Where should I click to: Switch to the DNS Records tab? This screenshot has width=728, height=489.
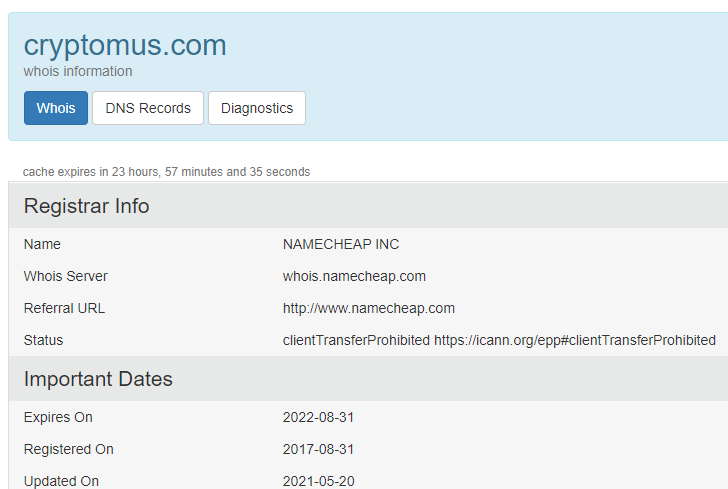coord(148,108)
